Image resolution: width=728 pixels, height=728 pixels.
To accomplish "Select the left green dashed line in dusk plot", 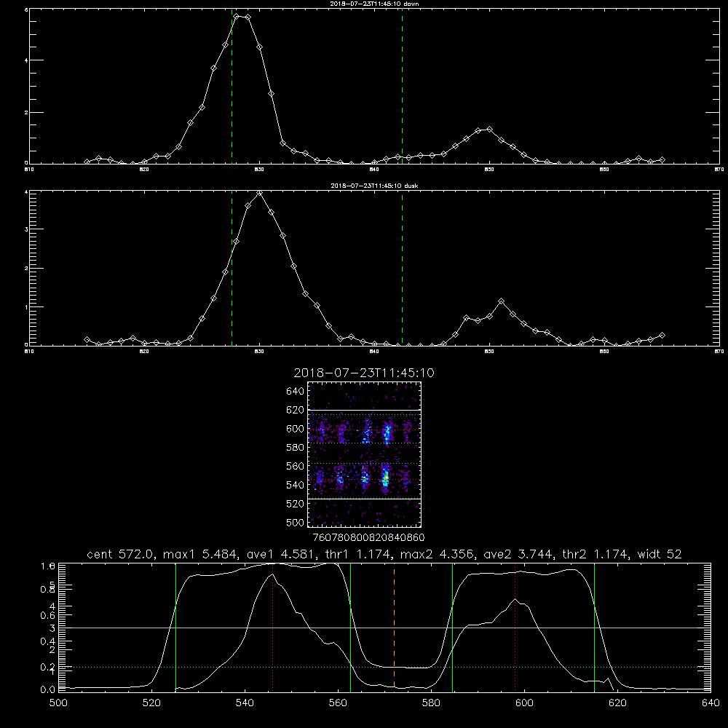I will pos(232,269).
